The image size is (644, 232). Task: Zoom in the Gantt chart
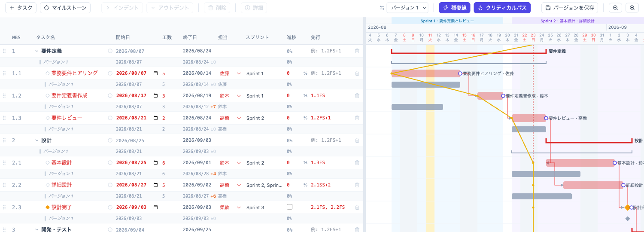(x=632, y=8)
